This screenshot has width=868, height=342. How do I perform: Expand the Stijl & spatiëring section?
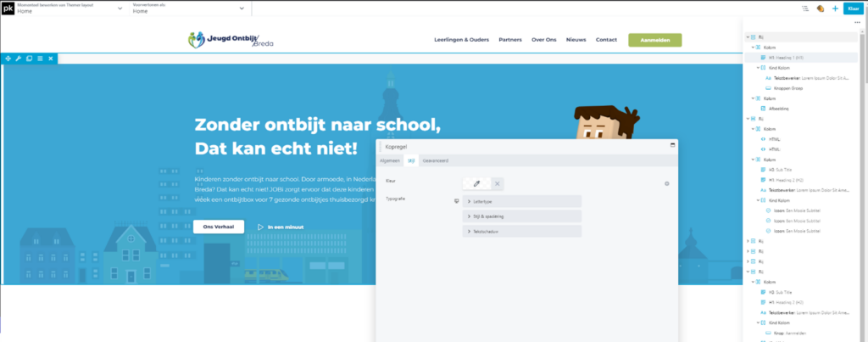click(x=521, y=216)
